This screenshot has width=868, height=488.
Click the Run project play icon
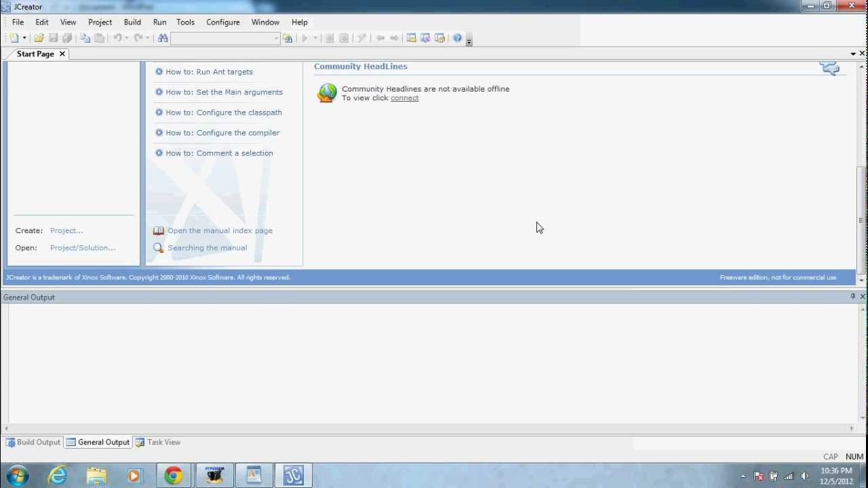point(304,39)
